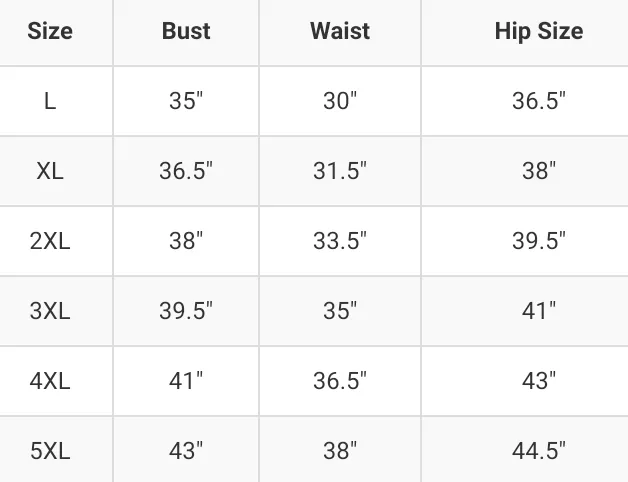Image resolution: width=628 pixels, height=482 pixels.
Task: Select the 2XL size cell
Action: click(x=50, y=241)
